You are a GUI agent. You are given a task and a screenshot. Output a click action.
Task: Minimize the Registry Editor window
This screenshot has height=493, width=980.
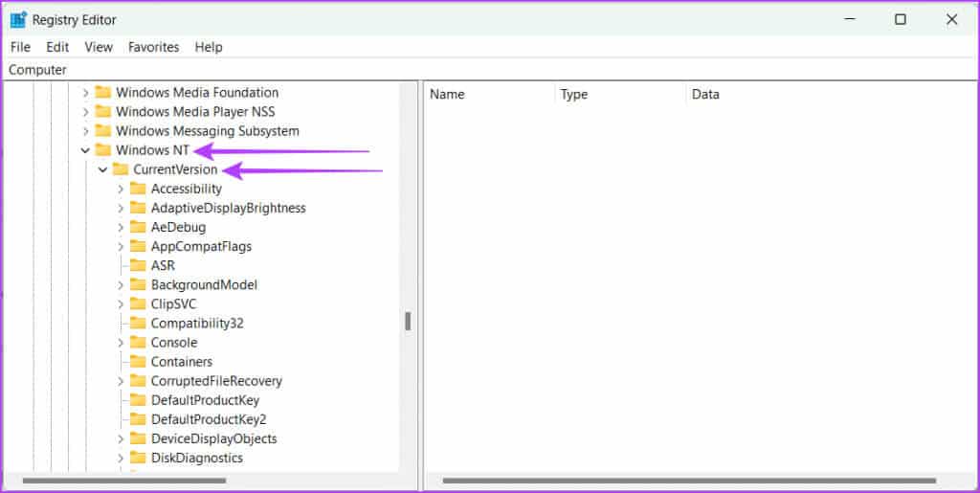[x=849, y=20]
